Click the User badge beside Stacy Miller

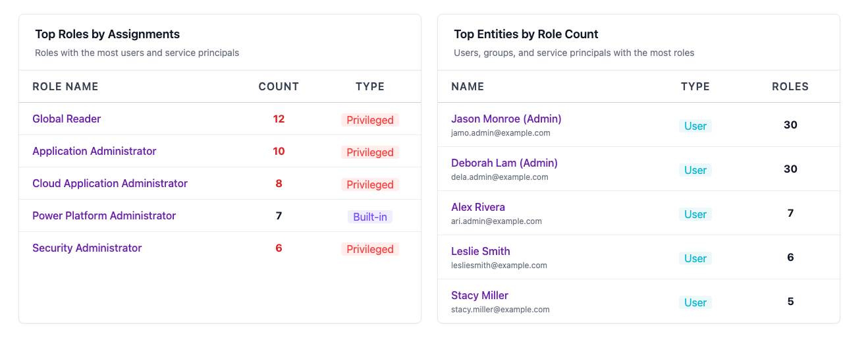pos(695,302)
